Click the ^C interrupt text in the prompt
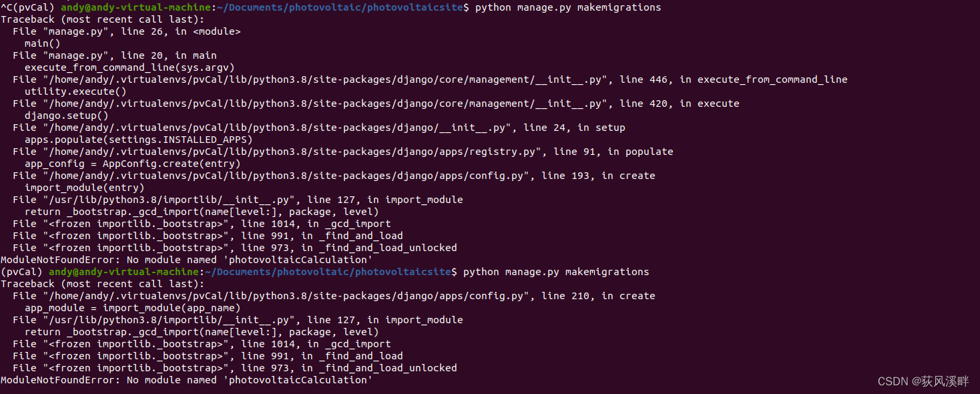 7,7
